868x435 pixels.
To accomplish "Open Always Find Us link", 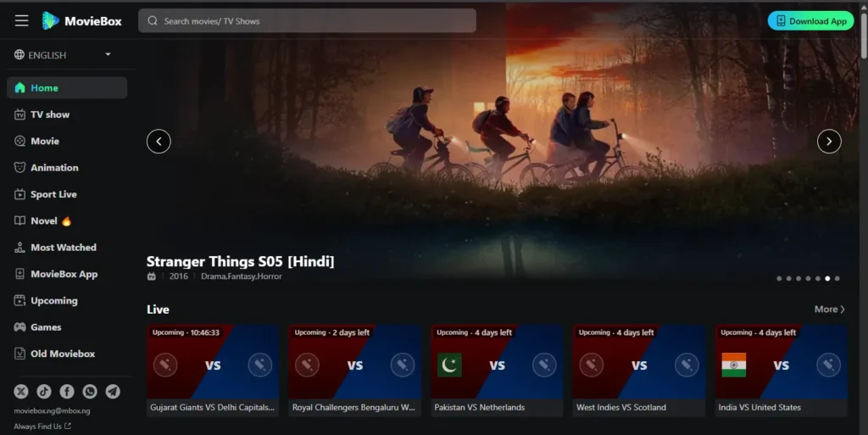I will 42,427.
